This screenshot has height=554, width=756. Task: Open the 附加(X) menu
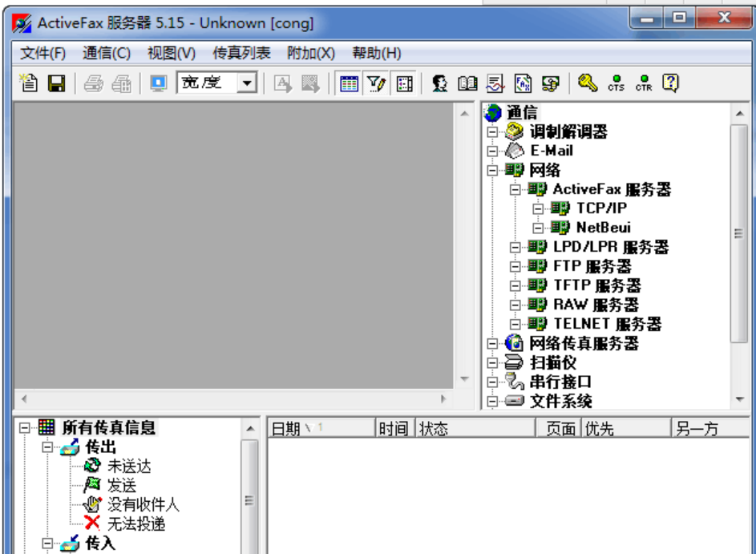(311, 53)
